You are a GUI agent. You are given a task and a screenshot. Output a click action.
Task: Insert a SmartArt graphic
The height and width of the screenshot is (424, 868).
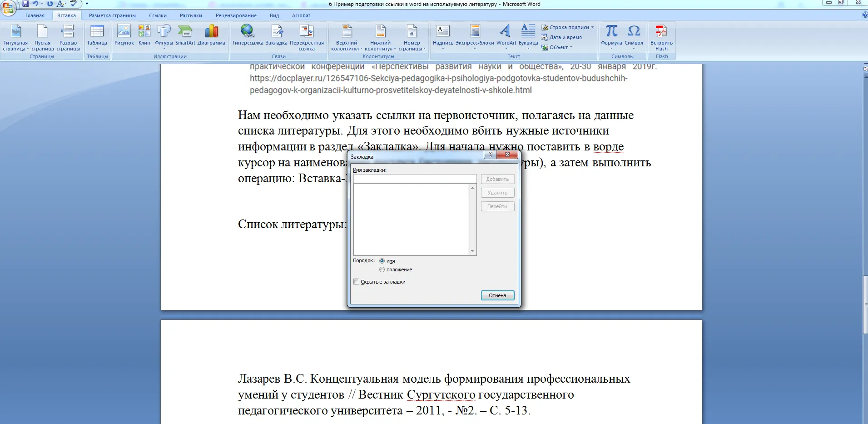pyautogui.click(x=185, y=35)
